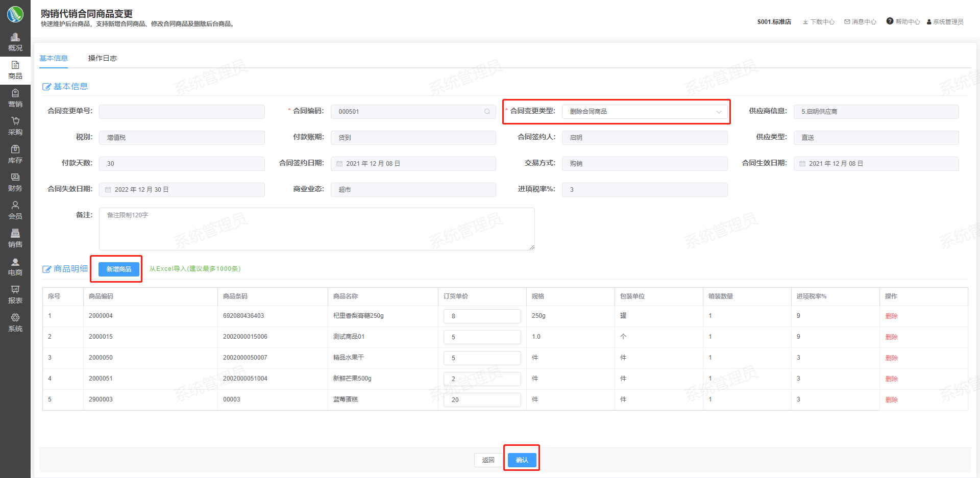Click the calendar icon in 合同生效日期
The image size is (980, 478).
pyautogui.click(x=802, y=164)
